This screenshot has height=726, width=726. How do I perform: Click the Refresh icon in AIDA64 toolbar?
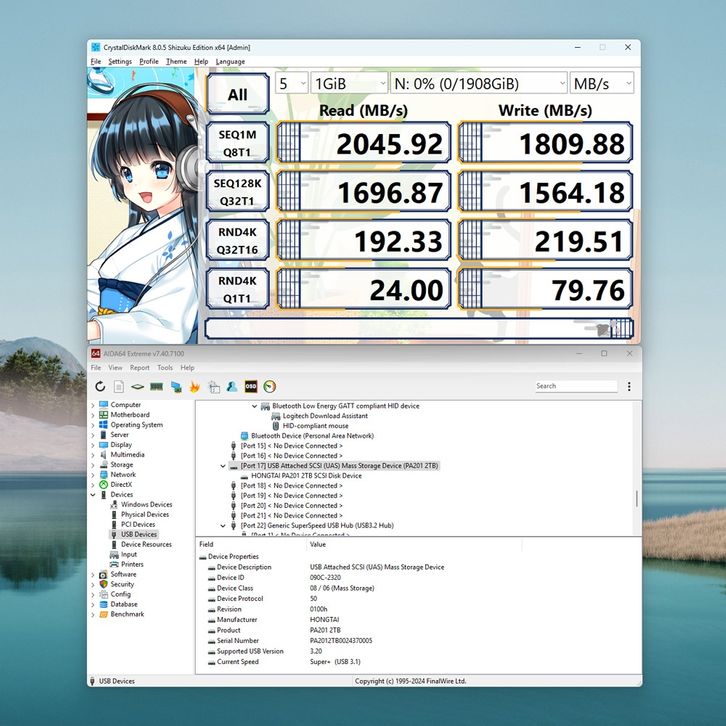point(100,386)
